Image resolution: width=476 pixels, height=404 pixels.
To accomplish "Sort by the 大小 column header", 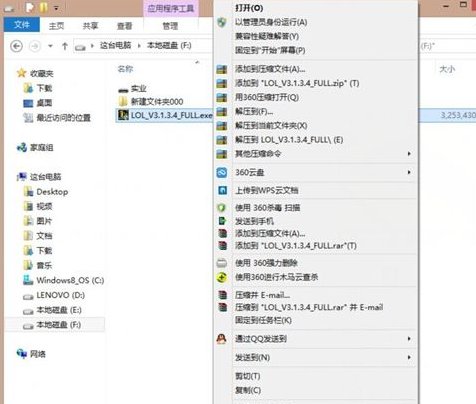I will pos(447,69).
